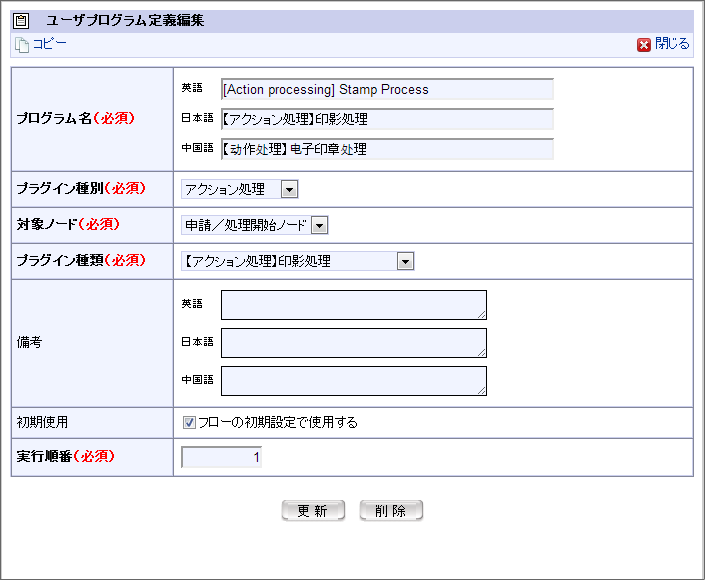This screenshot has width=705, height=580.
Task: Open the 対象ノード dropdown
Action: click(254, 225)
